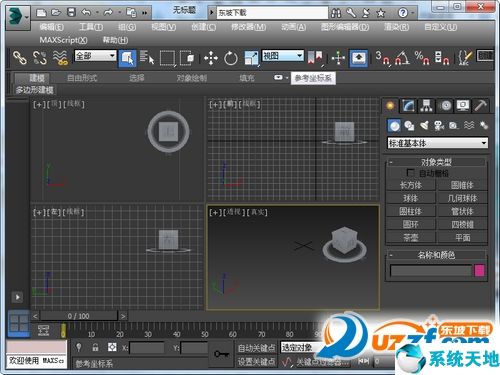Switch to the 对象绘制 ribbon tab
This screenshot has height=375, width=500.
[x=192, y=78]
